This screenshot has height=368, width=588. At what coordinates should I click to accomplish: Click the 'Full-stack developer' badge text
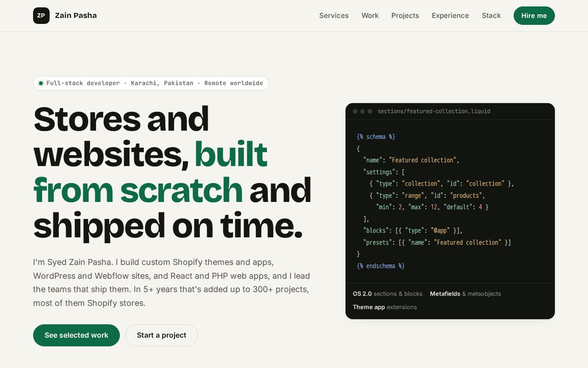[x=83, y=83]
